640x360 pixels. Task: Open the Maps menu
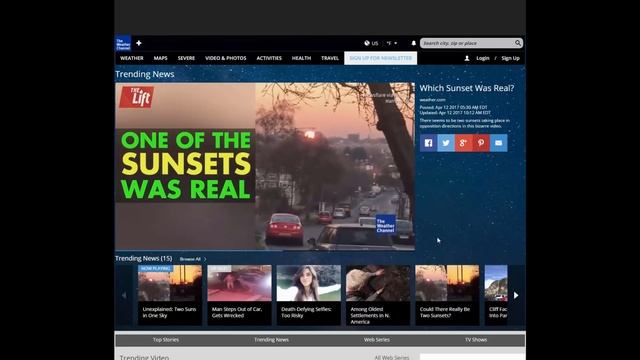pos(160,58)
